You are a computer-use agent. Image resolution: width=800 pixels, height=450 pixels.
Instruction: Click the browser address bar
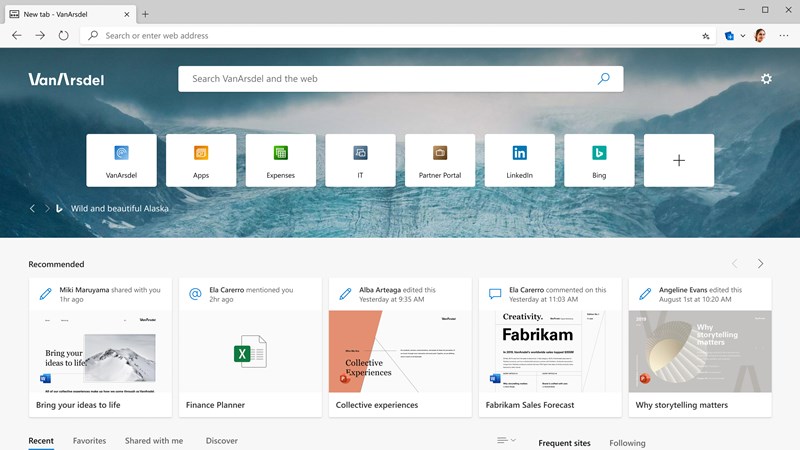pyautogui.click(x=398, y=36)
